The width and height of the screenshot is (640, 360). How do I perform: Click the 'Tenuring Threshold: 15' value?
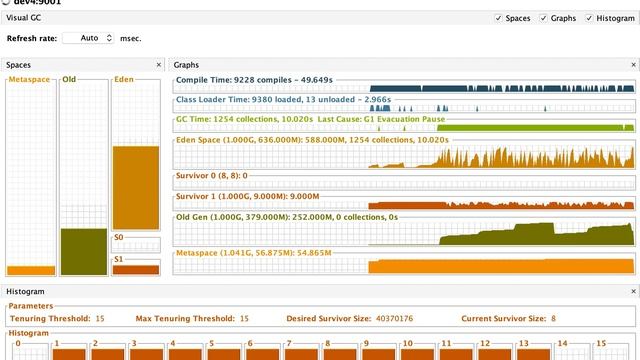(x=100, y=318)
